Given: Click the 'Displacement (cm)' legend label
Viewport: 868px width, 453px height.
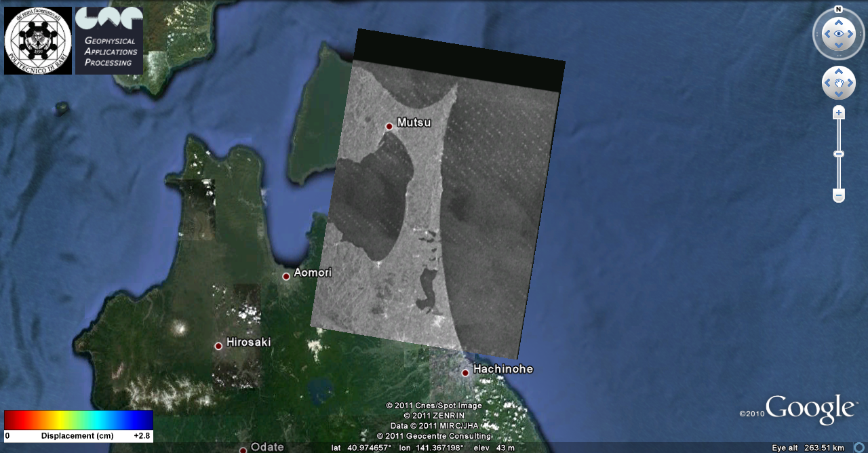Looking at the screenshot, I should pyautogui.click(x=77, y=435).
